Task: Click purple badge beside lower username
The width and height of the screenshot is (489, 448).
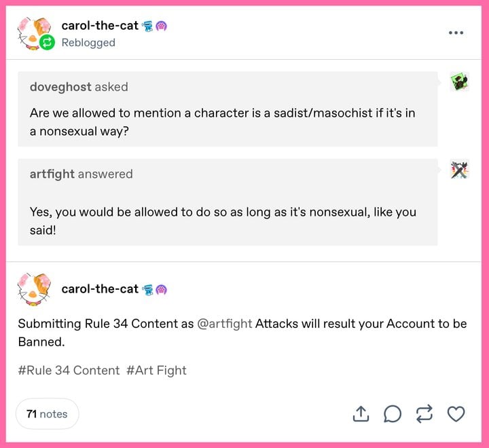Action: (162, 289)
